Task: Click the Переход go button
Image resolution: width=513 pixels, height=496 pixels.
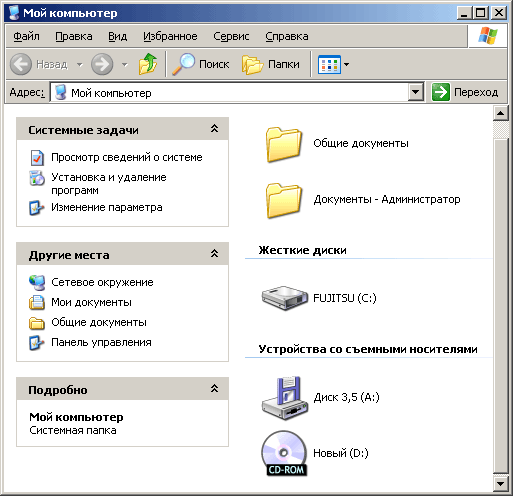Action: point(465,92)
